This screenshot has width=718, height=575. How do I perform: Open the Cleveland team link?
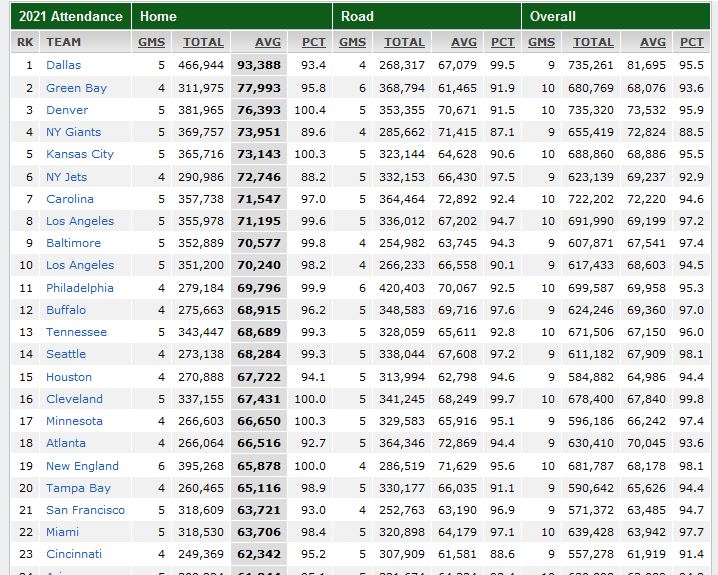pyautogui.click(x=74, y=399)
